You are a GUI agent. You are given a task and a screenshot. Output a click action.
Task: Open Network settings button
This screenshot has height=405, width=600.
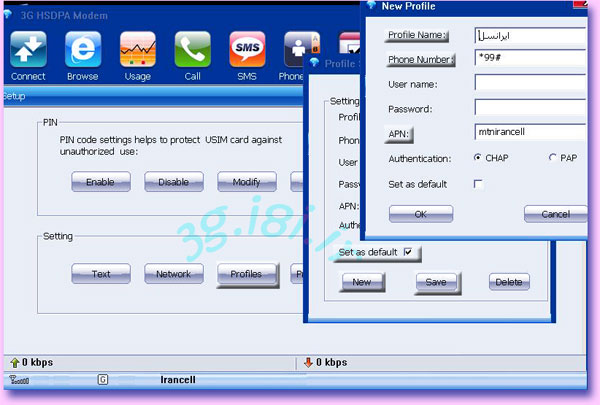click(x=174, y=274)
